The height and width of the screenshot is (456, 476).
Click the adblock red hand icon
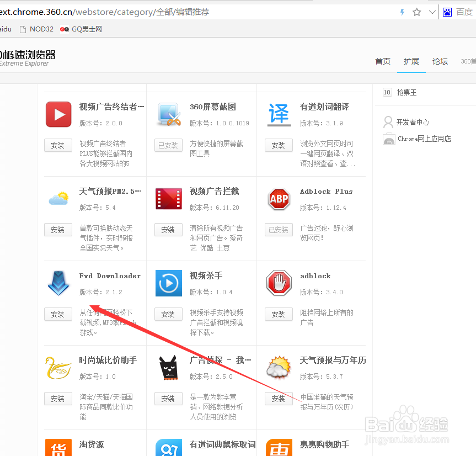[279, 283]
